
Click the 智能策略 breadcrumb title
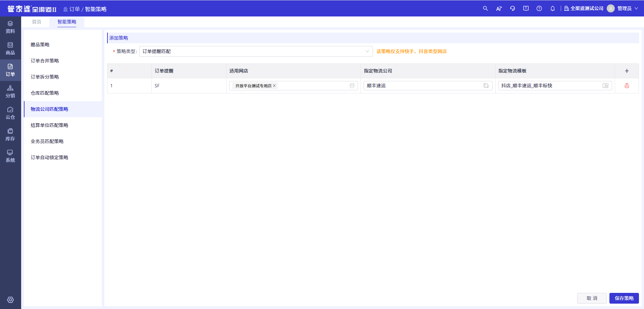(x=96, y=9)
